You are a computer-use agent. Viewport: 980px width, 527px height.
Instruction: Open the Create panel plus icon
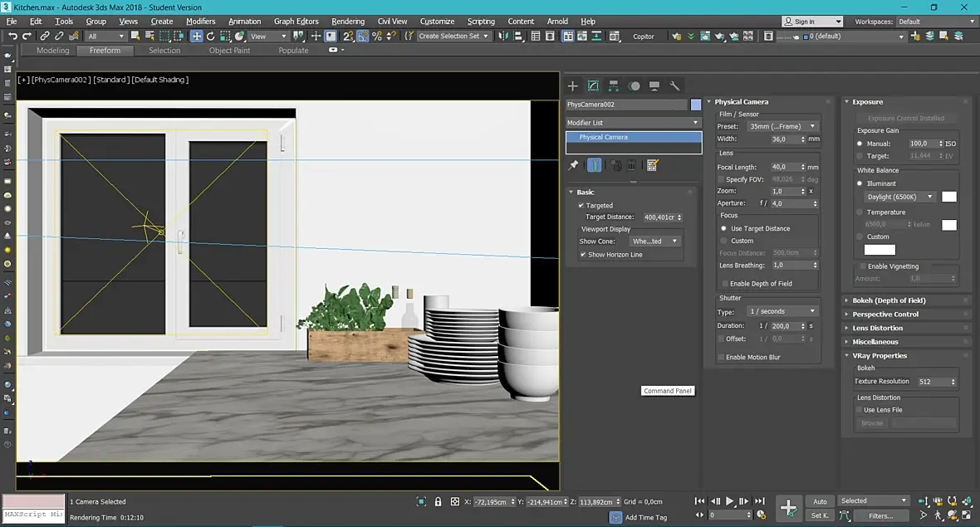click(572, 85)
